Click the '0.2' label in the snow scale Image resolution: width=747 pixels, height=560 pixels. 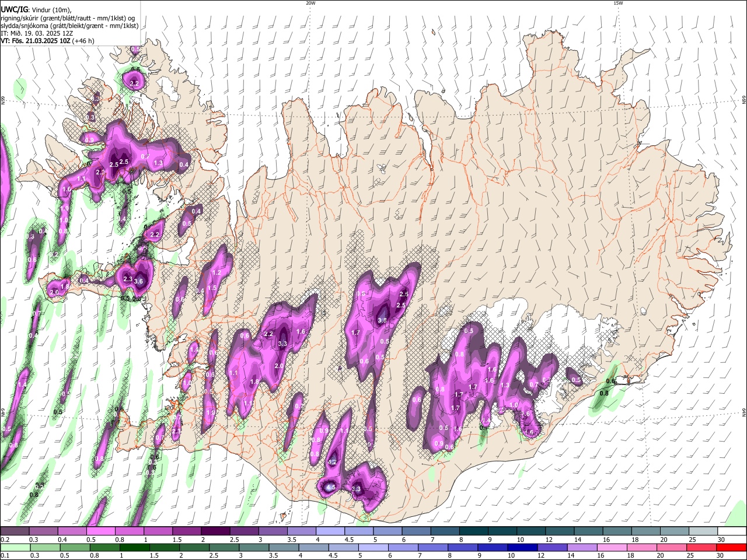pos(5,540)
